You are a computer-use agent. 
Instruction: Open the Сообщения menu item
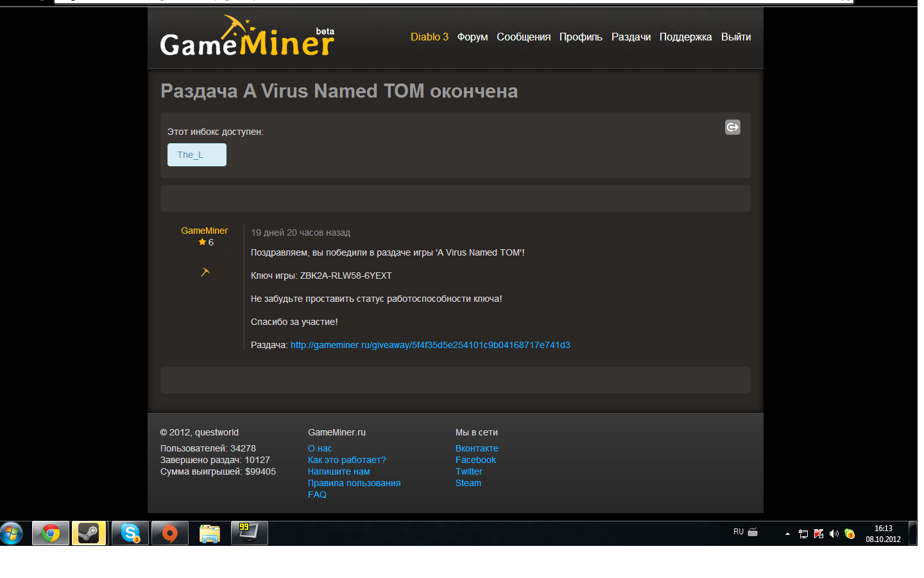[x=524, y=37]
